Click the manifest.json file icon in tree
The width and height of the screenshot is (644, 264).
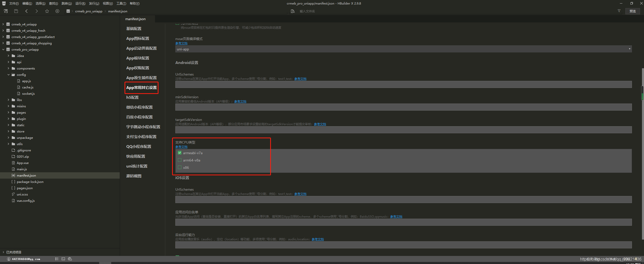click(x=13, y=175)
